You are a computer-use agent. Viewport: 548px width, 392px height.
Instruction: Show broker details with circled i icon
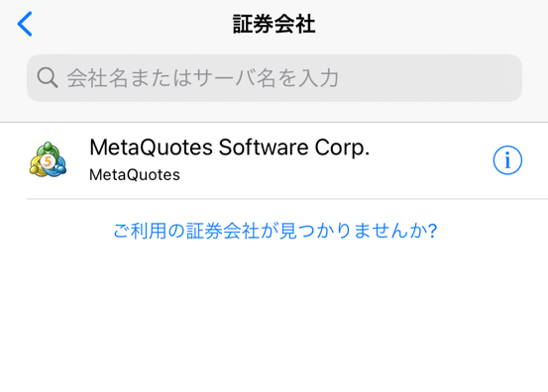pyautogui.click(x=507, y=160)
